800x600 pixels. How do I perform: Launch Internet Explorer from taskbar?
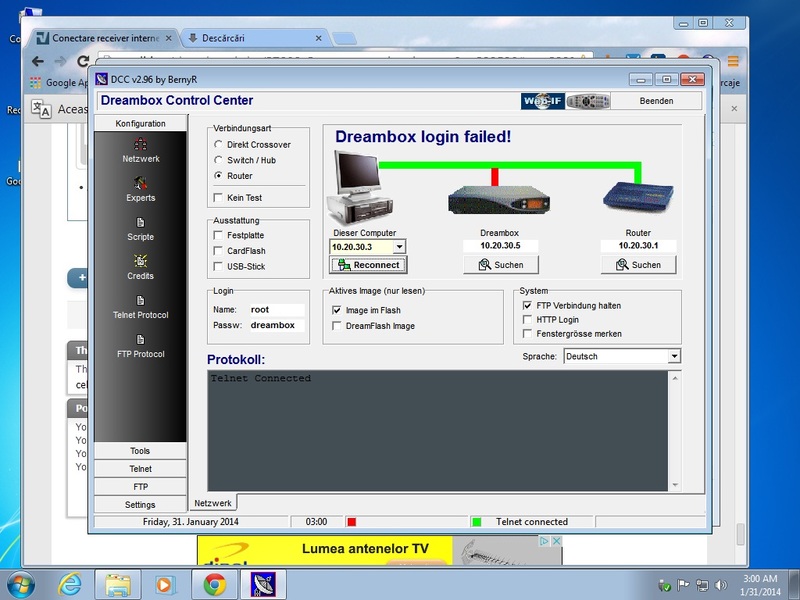[69, 585]
